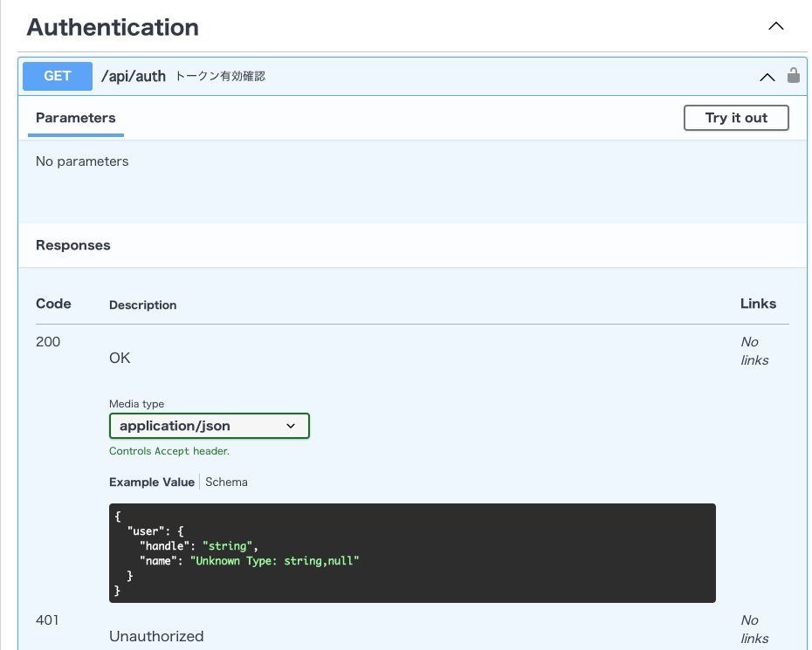The height and width of the screenshot is (650, 812).
Task: Select the Parameters tab
Action: click(x=76, y=118)
